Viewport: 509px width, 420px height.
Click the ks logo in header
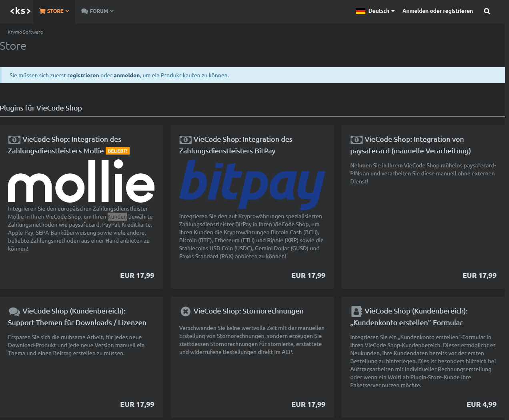[20, 11]
